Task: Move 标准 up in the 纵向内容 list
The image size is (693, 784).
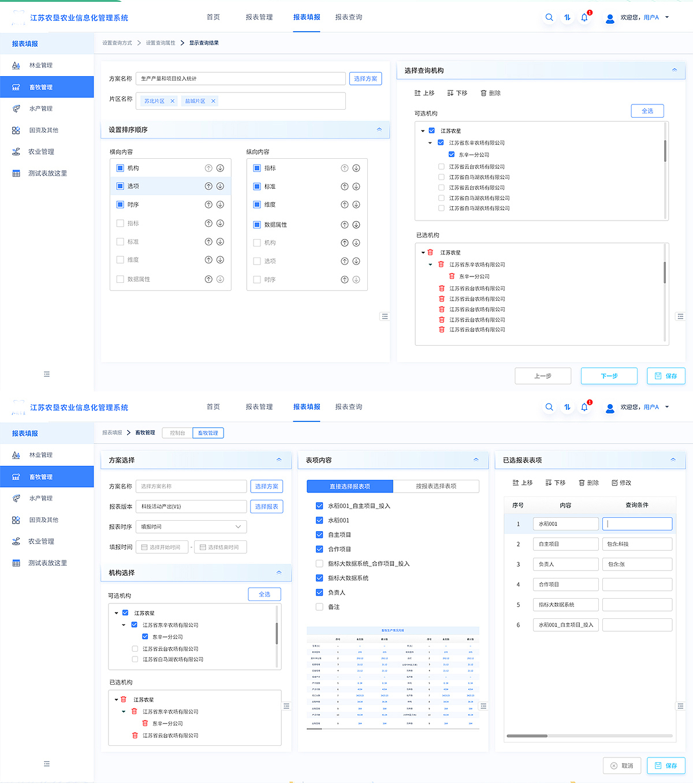Action: click(x=345, y=186)
